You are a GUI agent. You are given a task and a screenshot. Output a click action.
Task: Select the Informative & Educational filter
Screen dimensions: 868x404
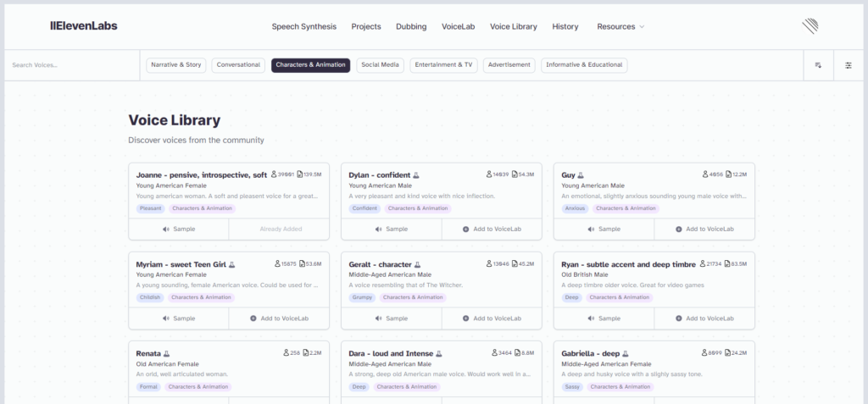(x=584, y=65)
